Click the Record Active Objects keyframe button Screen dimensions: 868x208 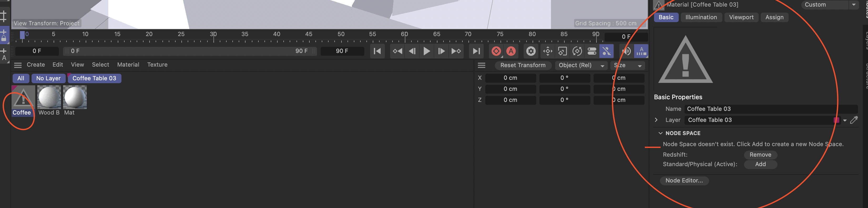pos(496,51)
